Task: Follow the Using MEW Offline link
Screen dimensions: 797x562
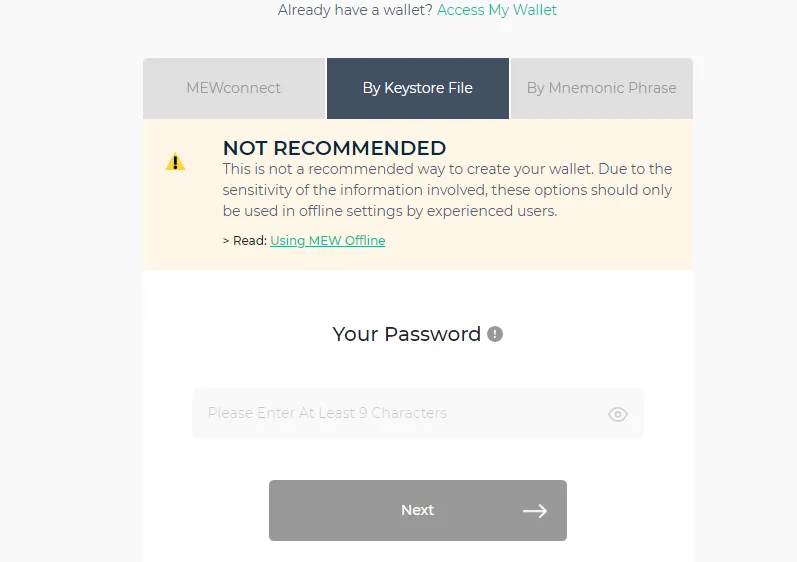Action: (x=327, y=240)
